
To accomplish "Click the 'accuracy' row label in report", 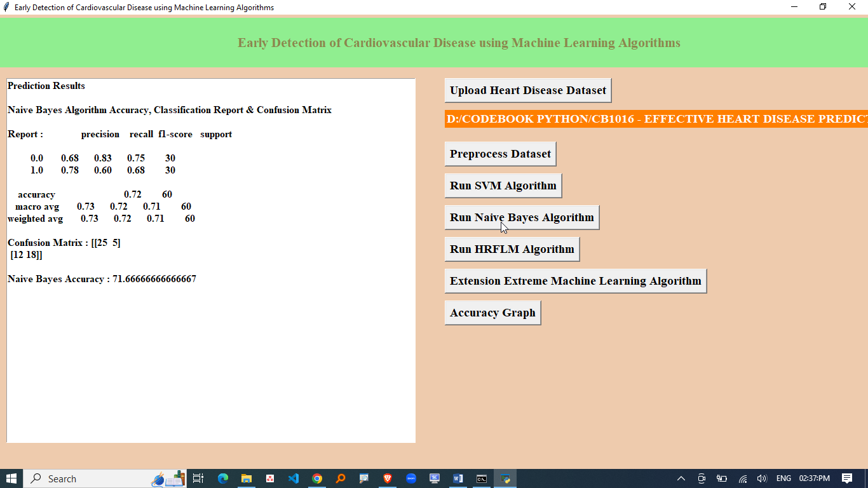I will 36,194.
